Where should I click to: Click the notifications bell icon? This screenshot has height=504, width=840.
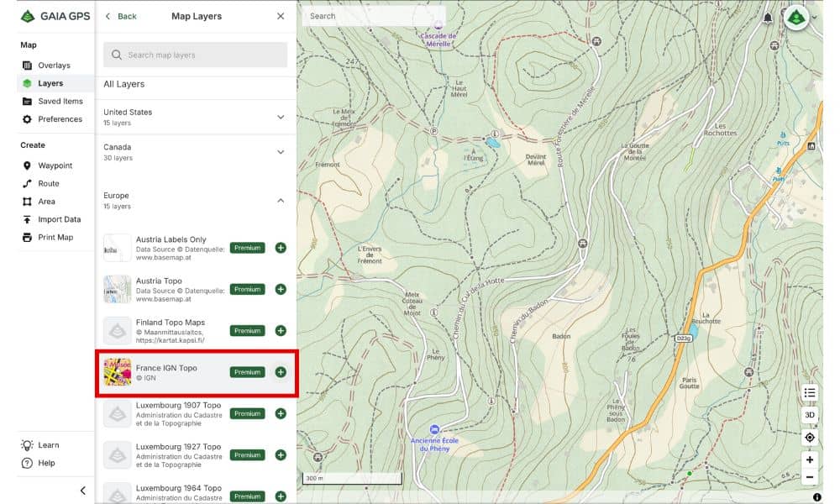click(767, 16)
